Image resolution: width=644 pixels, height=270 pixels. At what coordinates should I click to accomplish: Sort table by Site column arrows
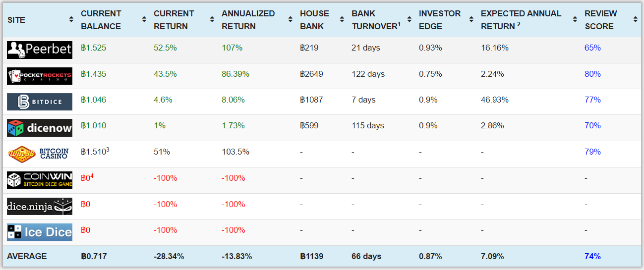point(71,20)
